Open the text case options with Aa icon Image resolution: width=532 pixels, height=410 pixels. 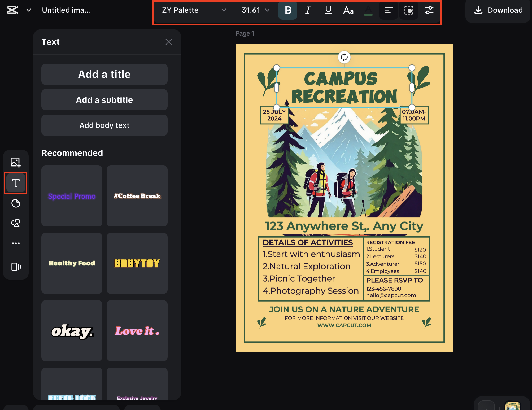click(348, 10)
